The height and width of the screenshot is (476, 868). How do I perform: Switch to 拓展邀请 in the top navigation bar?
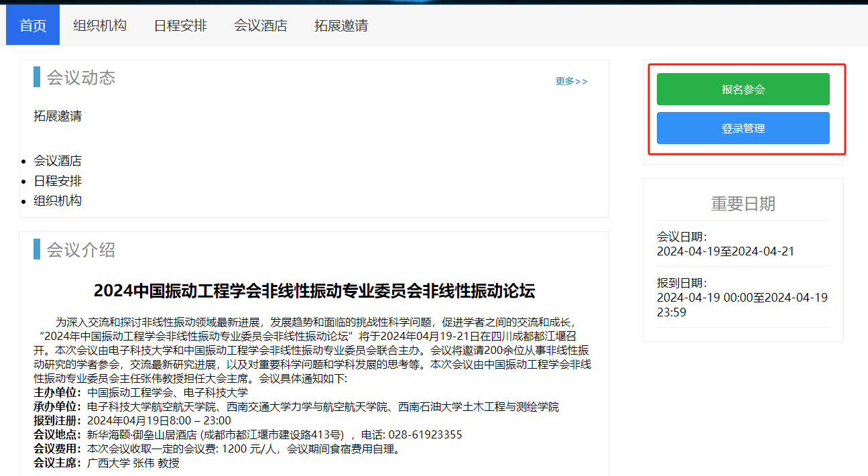coord(341,25)
